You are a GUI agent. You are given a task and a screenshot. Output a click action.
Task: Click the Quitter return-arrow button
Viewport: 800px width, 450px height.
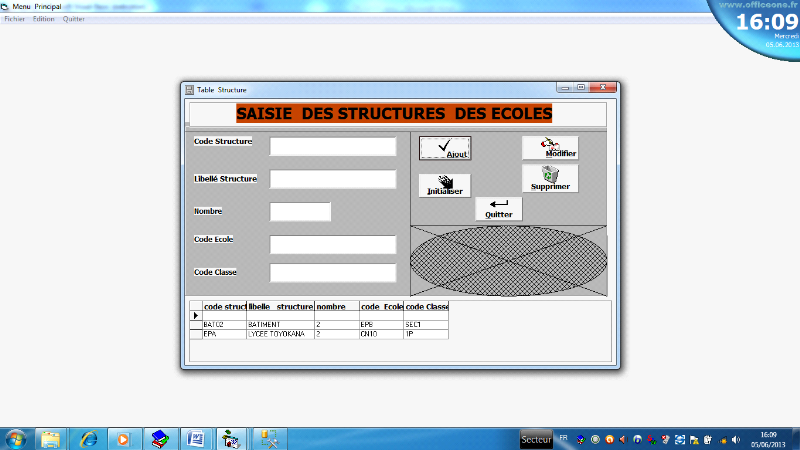(x=498, y=208)
